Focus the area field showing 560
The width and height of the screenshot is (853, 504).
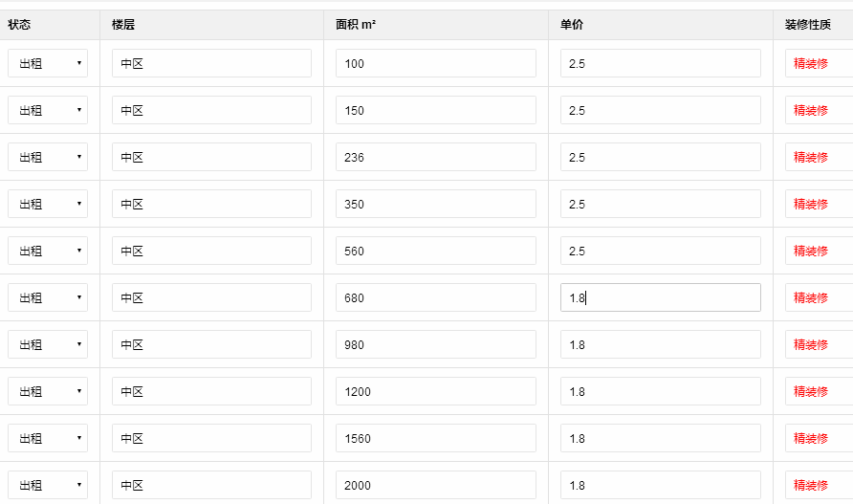[x=435, y=251]
